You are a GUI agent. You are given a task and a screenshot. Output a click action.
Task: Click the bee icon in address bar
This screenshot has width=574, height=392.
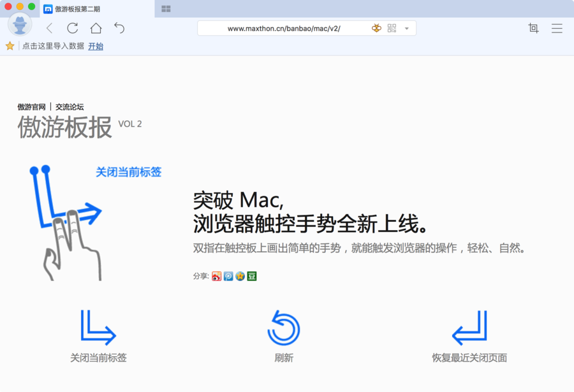coord(376,28)
